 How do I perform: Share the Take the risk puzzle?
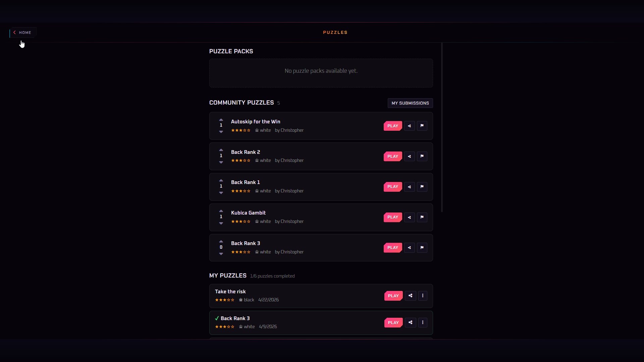(x=410, y=296)
